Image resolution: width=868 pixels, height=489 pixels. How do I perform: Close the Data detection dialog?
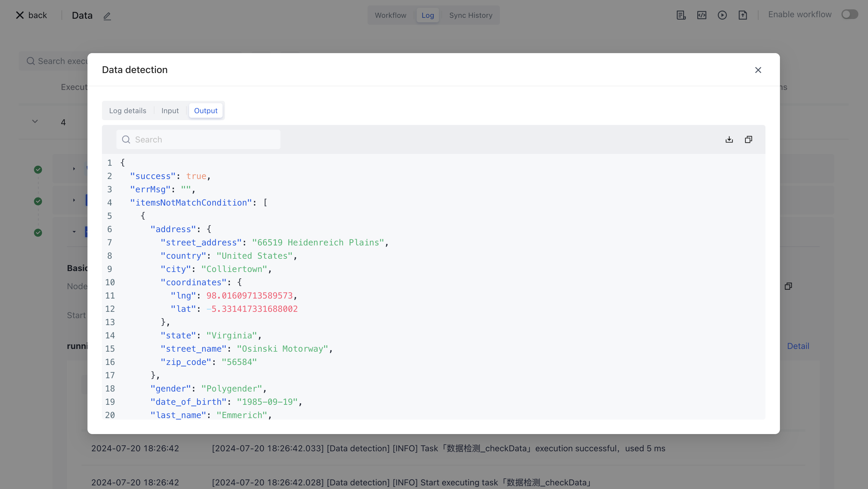[758, 70]
